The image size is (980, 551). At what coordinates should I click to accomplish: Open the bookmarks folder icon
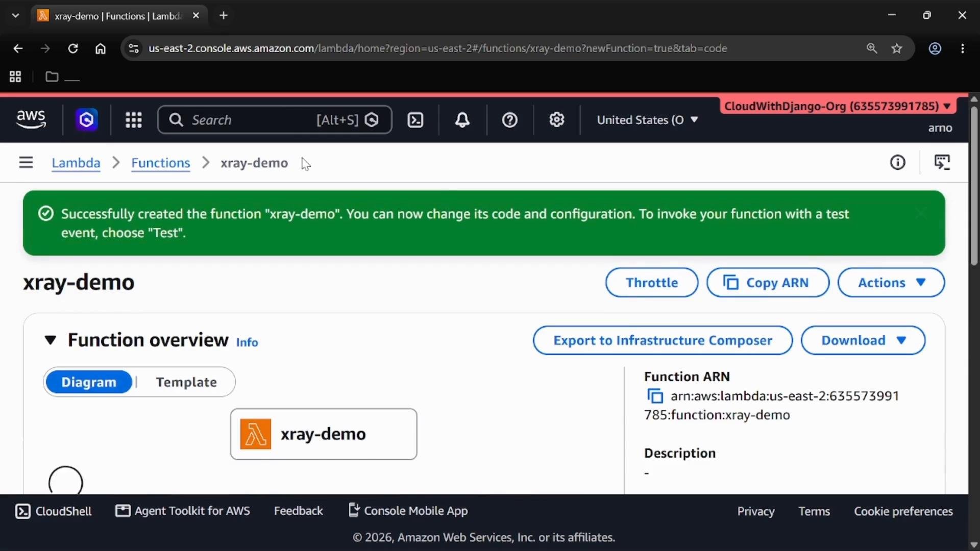point(52,77)
